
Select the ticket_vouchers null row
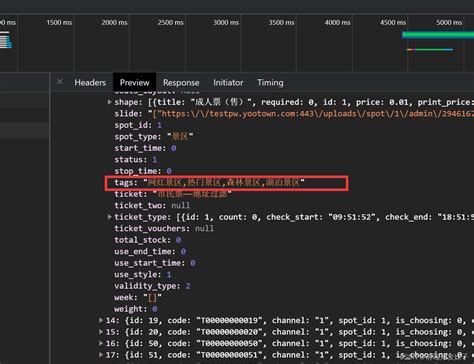pyautogui.click(x=164, y=229)
